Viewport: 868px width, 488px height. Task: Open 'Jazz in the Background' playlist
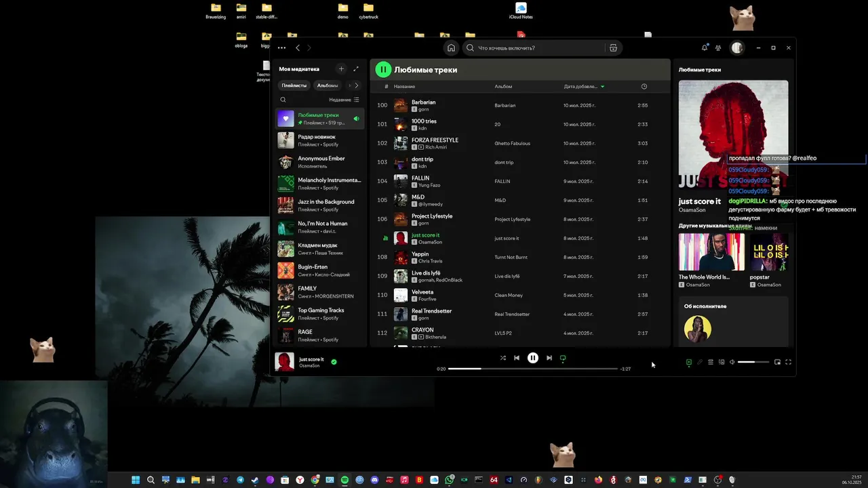tap(320, 205)
